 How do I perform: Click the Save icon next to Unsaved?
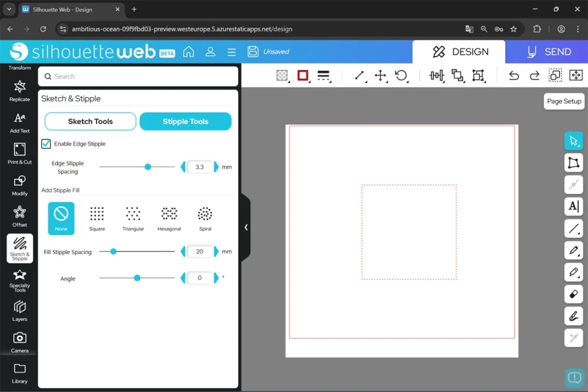tap(253, 52)
